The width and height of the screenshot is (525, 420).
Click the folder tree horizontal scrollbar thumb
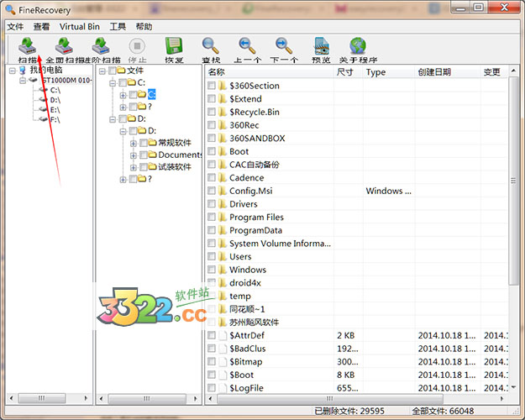click(147, 398)
